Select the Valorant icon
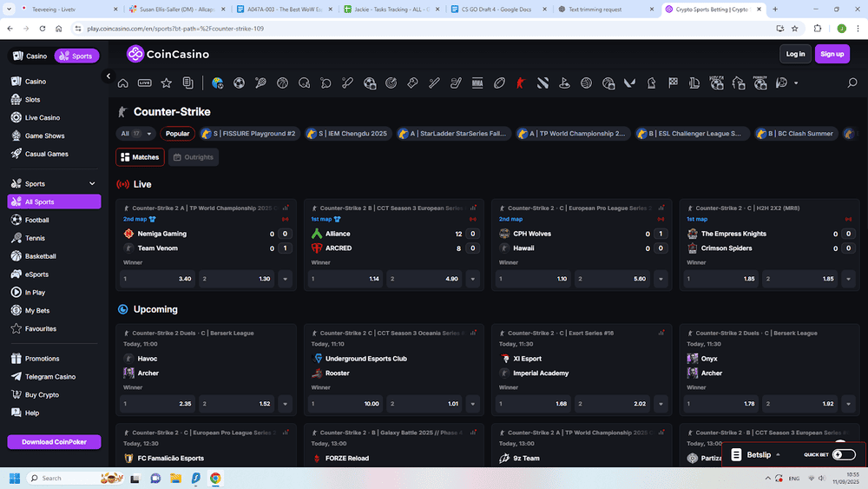 [629, 83]
